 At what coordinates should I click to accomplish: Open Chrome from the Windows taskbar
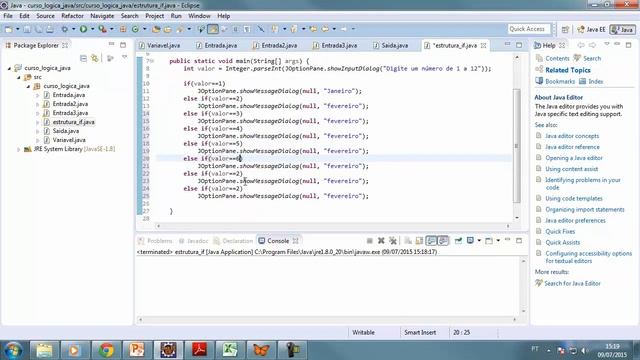(x=106, y=350)
